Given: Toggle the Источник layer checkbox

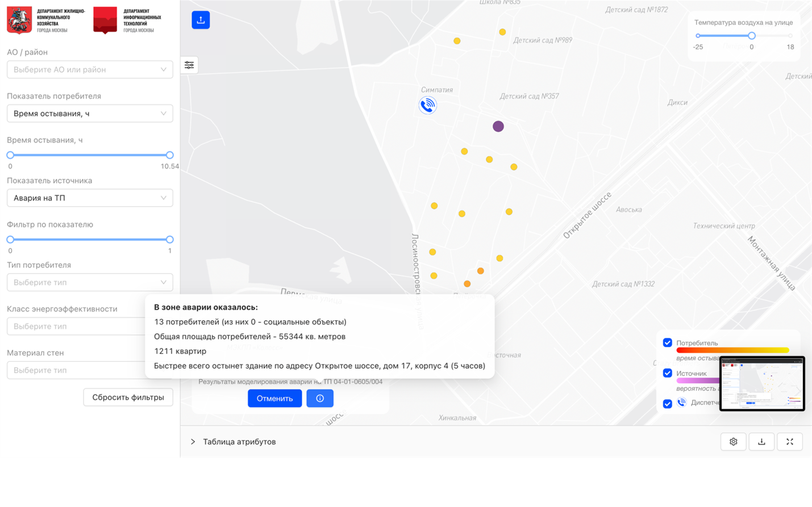Looking at the screenshot, I should [668, 374].
